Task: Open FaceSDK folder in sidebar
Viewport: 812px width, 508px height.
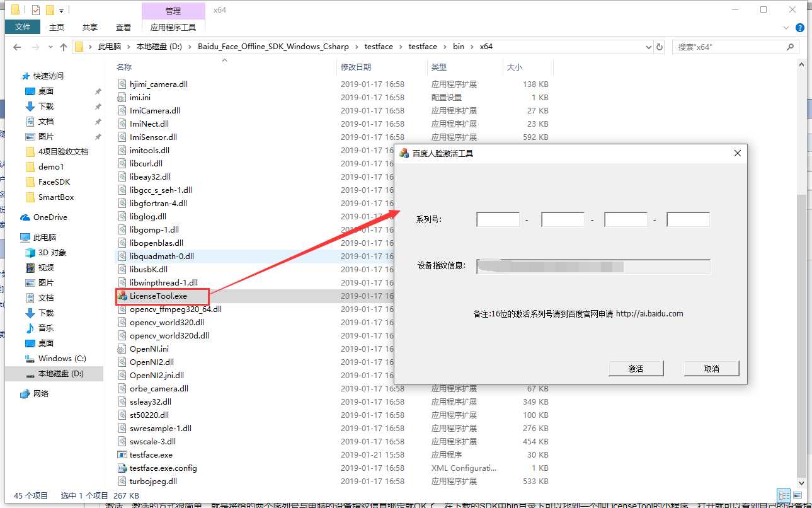Action: click(54, 182)
